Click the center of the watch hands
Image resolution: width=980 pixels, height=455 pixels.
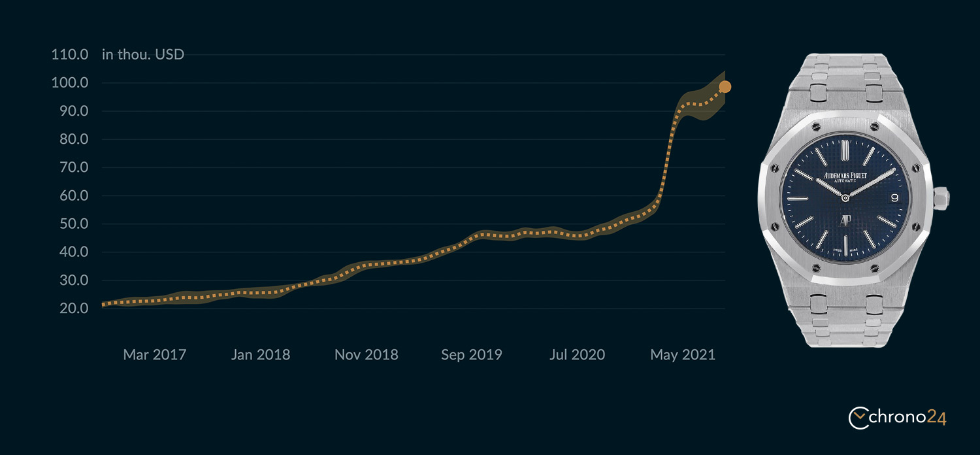coord(845,197)
